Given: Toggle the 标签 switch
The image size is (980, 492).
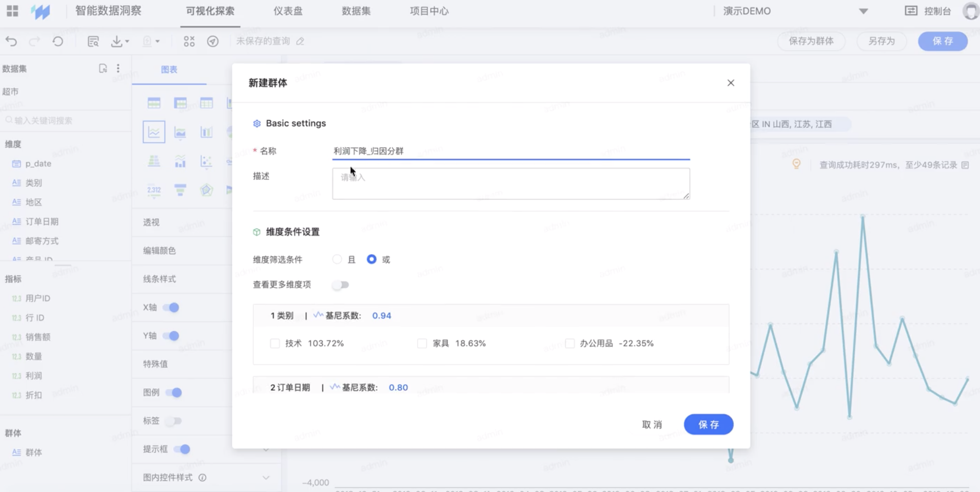Looking at the screenshot, I should pos(173,421).
